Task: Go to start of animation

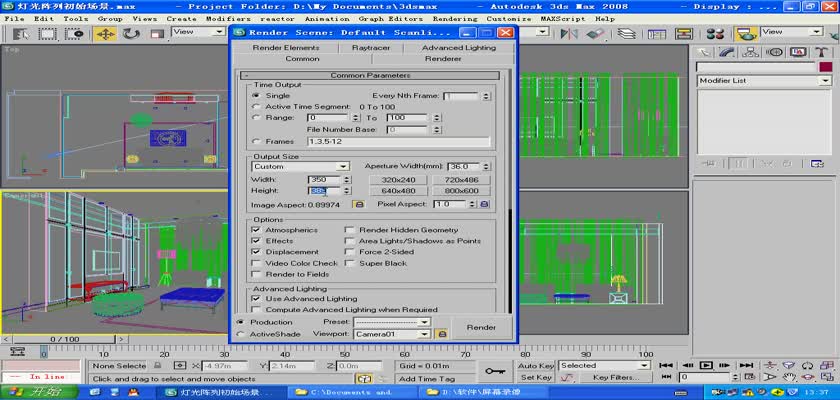Action: [666, 365]
